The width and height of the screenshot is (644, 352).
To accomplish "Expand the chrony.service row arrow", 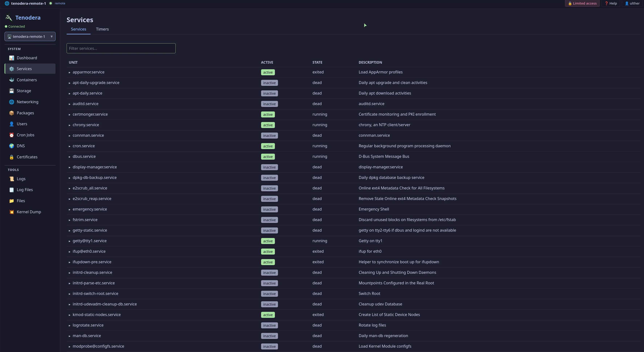I will click(x=70, y=125).
